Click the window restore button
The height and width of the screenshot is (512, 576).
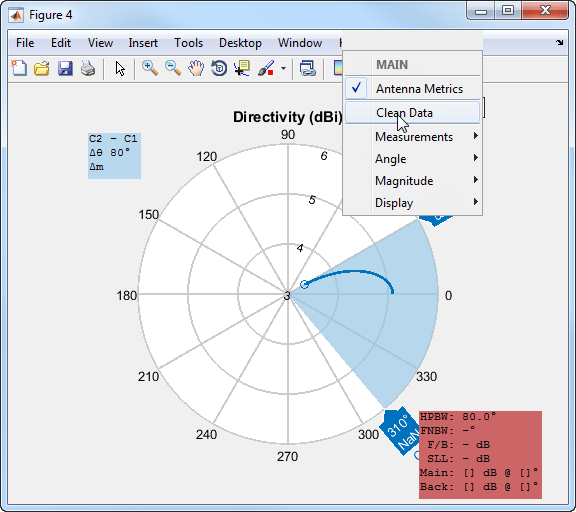point(508,10)
